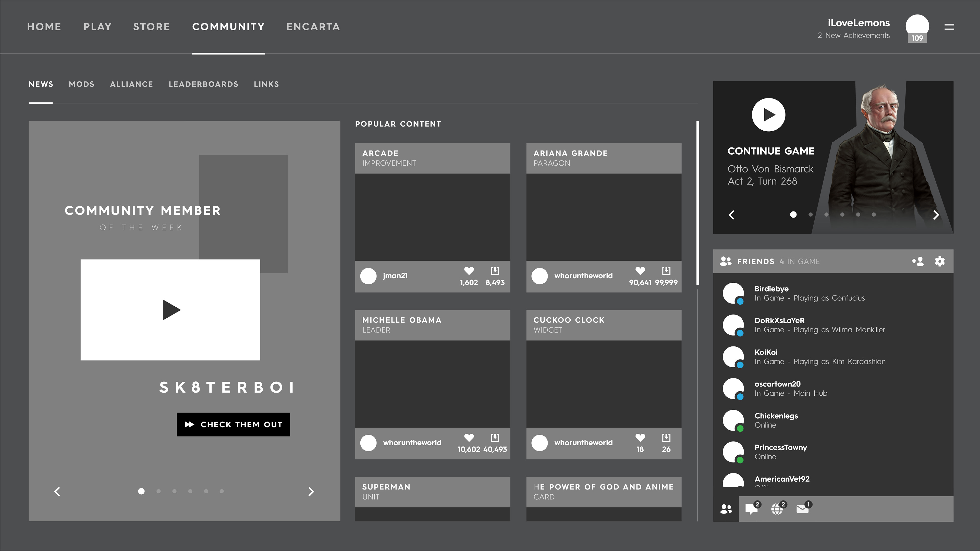Switch to the Leaderboards tab
The height and width of the screenshot is (551, 980).
(203, 84)
